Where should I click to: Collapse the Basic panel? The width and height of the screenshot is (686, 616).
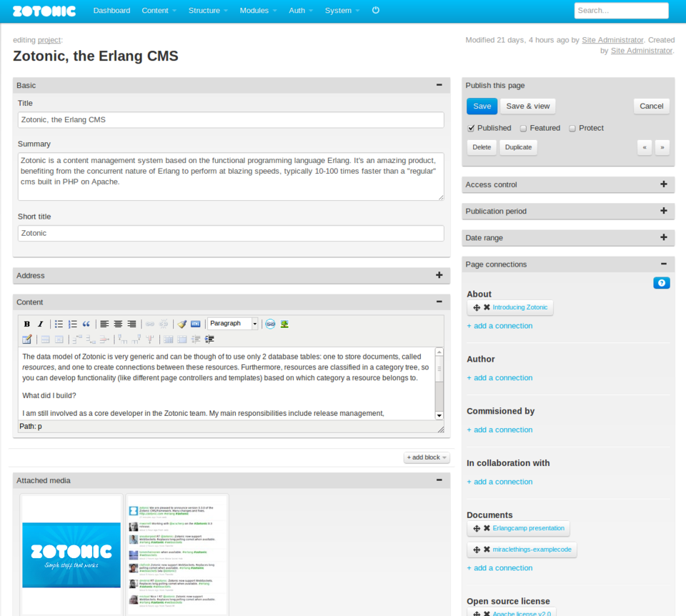click(439, 85)
